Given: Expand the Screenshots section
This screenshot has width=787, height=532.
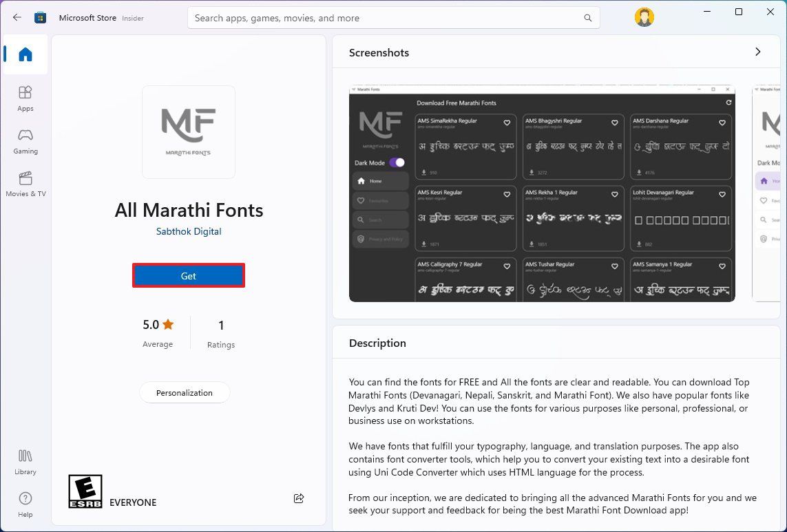Looking at the screenshot, I should pyautogui.click(x=757, y=52).
